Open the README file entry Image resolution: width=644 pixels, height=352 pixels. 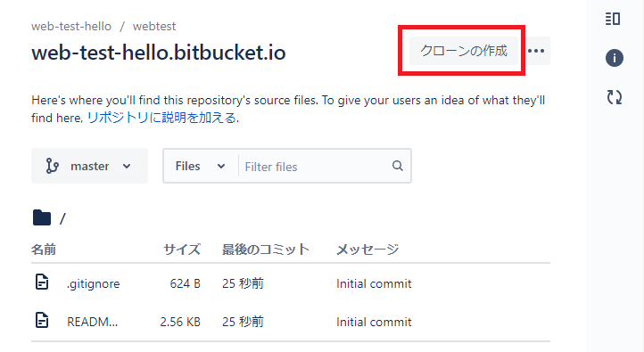coord(93,322)
